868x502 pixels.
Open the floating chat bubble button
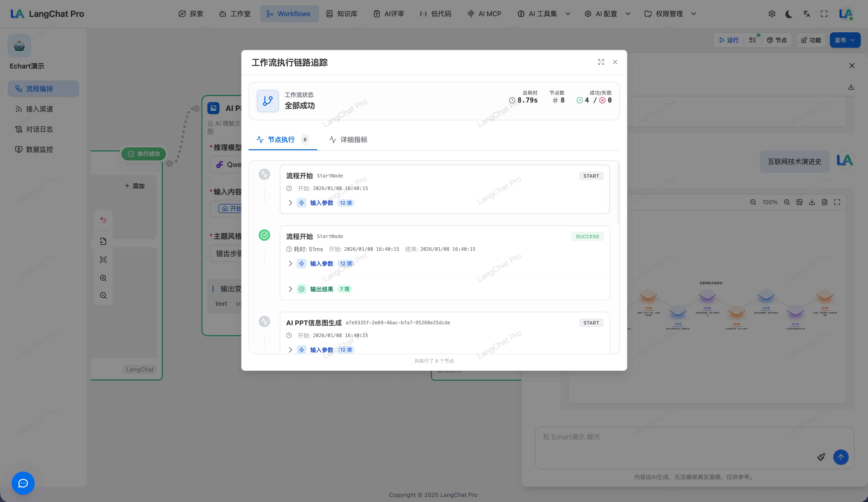pyautogui.click(x=23, y=483)
